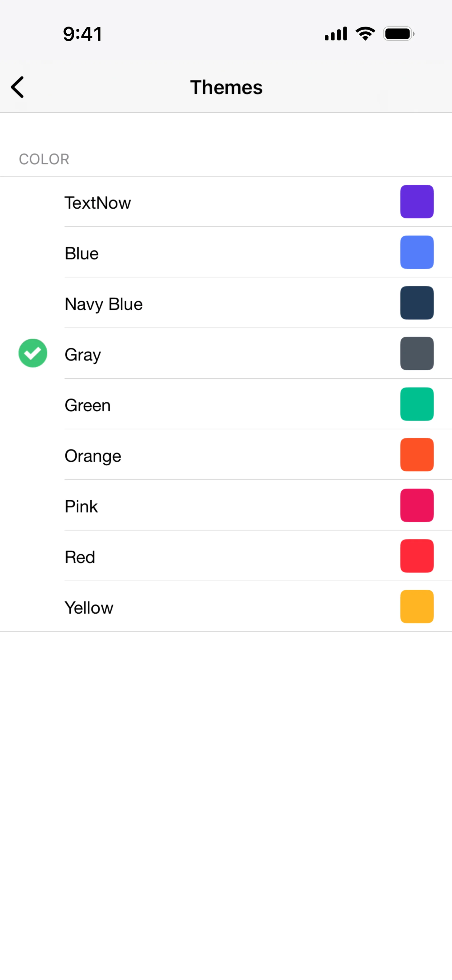
Task: Tap the dark navy color swatch
Action: (x=417, y=303)
